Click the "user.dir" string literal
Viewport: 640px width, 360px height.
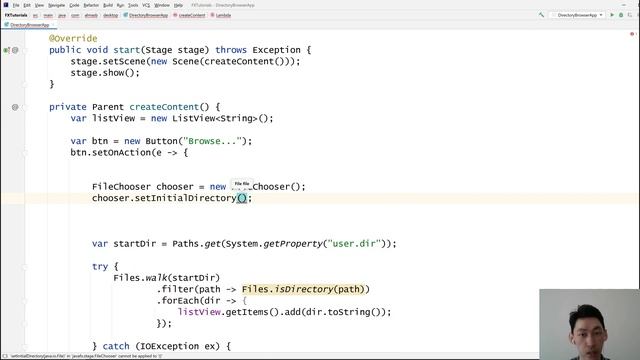(x=354, y=244)
